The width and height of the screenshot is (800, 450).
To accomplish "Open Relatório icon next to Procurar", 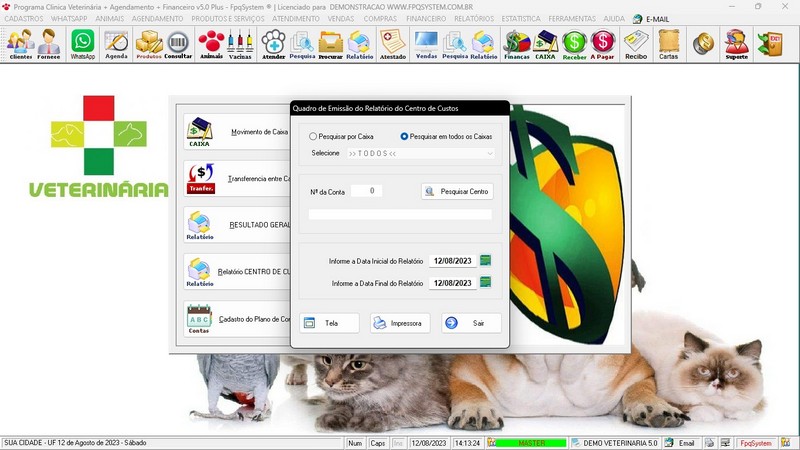I will point(360,44).
